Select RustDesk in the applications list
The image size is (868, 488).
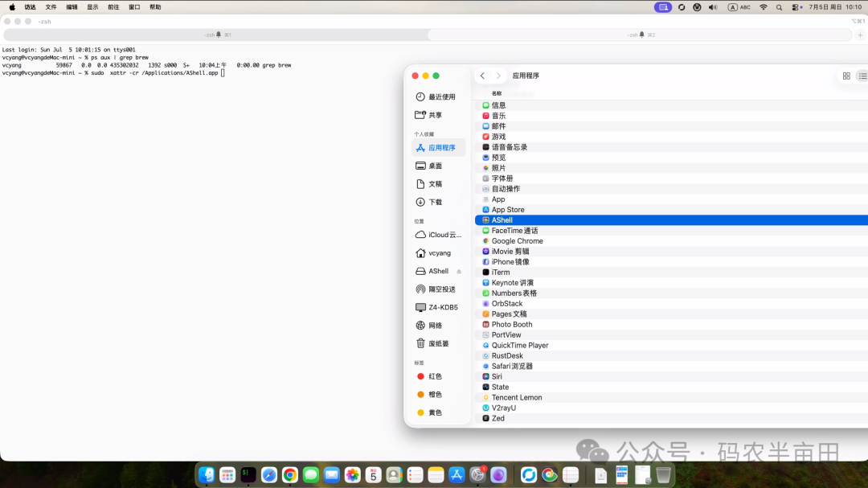[x=671, y=355]
